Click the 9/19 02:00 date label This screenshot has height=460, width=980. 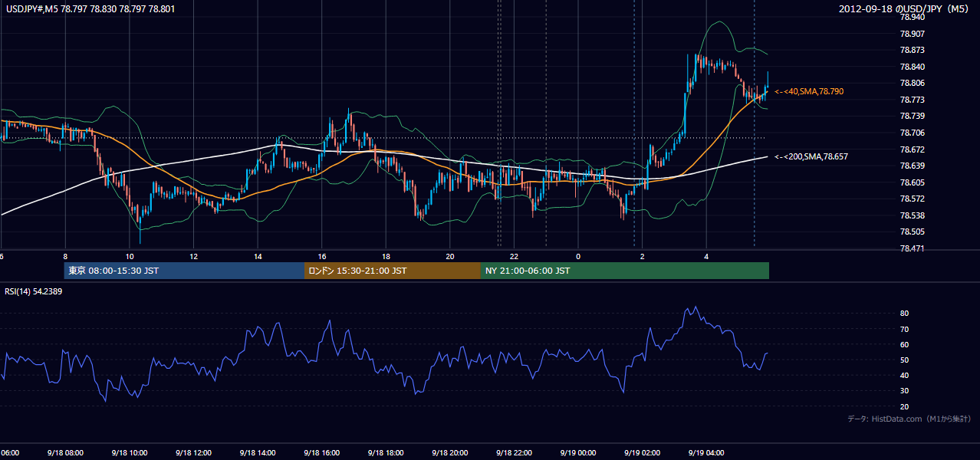tap(642, 453)
